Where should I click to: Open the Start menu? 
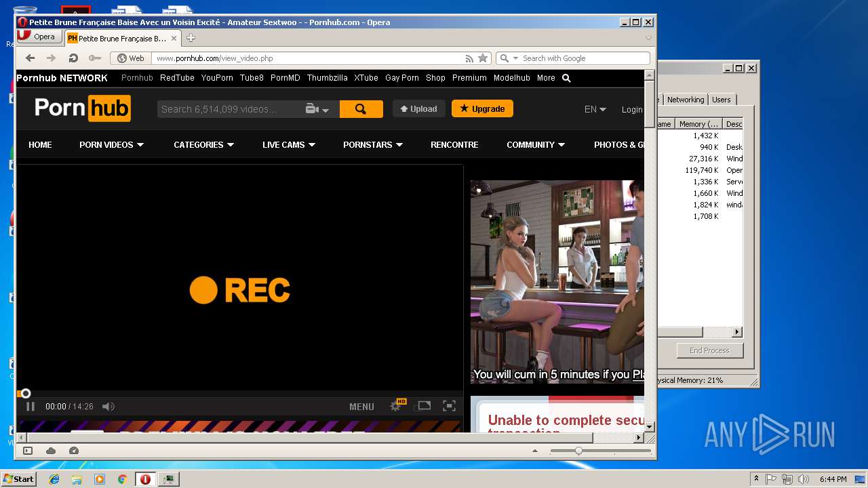coord(18,479)
